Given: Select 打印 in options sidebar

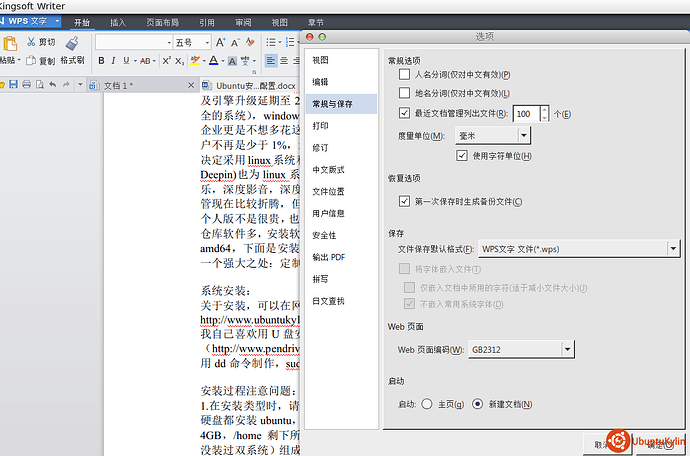Looking at the screenshot, I should [341, 126].
